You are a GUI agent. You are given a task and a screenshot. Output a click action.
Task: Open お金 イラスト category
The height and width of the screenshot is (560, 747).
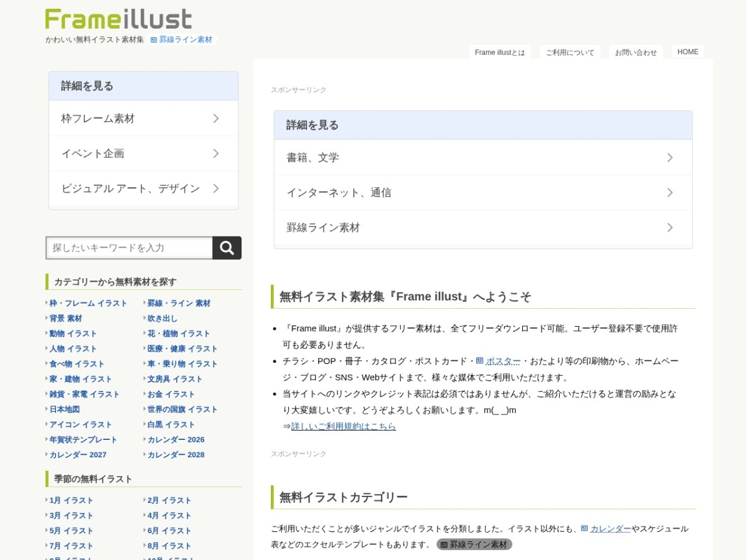[x=171, y=394]
